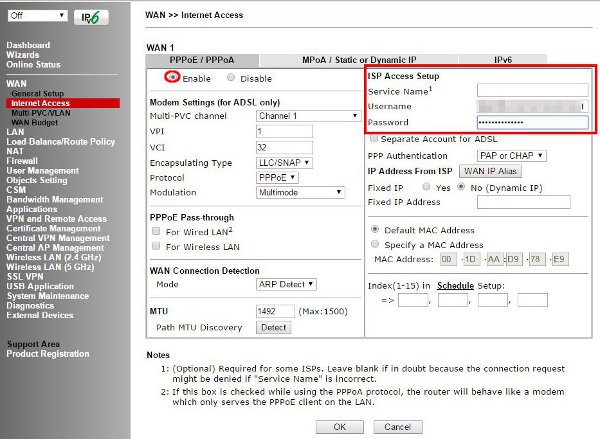Select Default MAC Address option
The height and width of the screenshot is (439, 600).
(375, 229)
